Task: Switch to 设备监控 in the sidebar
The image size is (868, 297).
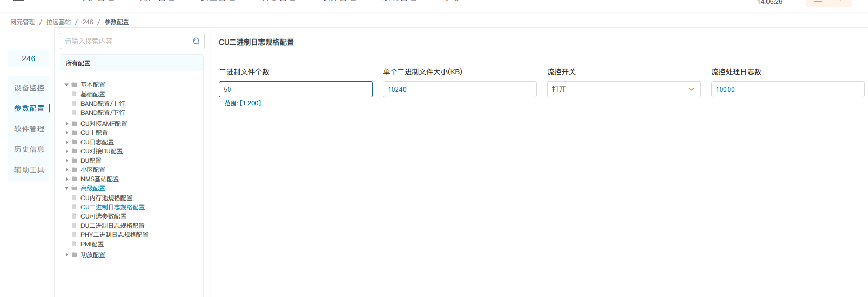Action: click(29, 88)
